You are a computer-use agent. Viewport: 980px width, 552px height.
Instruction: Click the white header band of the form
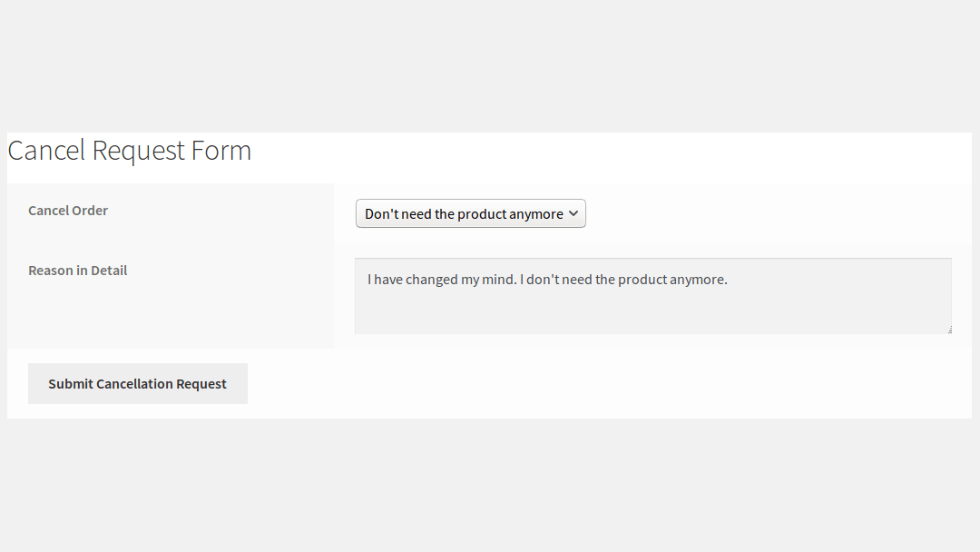[635, 154]
